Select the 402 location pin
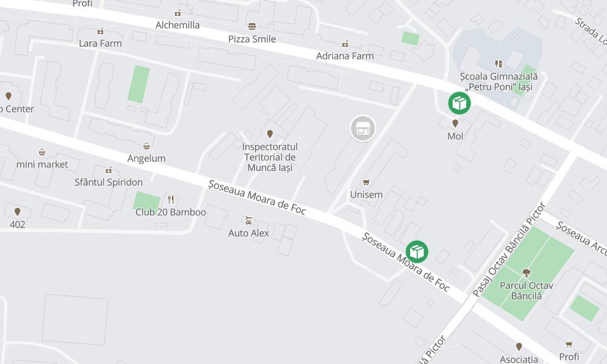This screenshot has width=607, height=364. (x=18, y=212)
